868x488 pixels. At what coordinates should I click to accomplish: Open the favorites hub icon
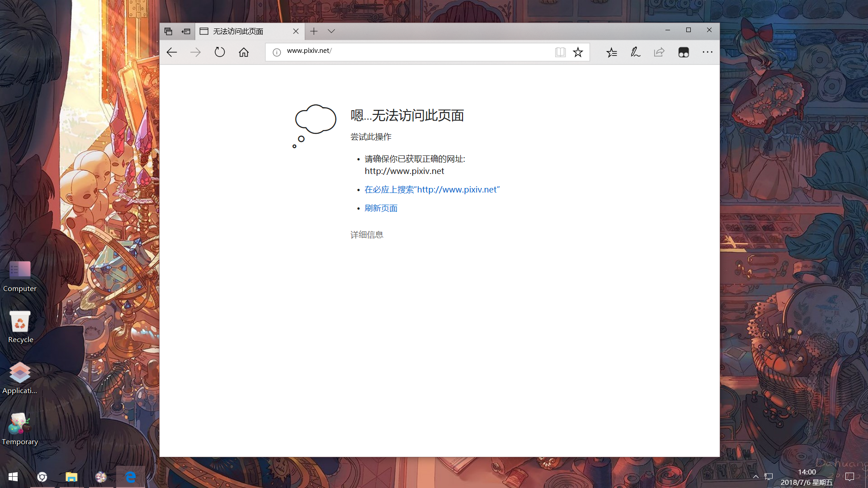click(611, 52)
